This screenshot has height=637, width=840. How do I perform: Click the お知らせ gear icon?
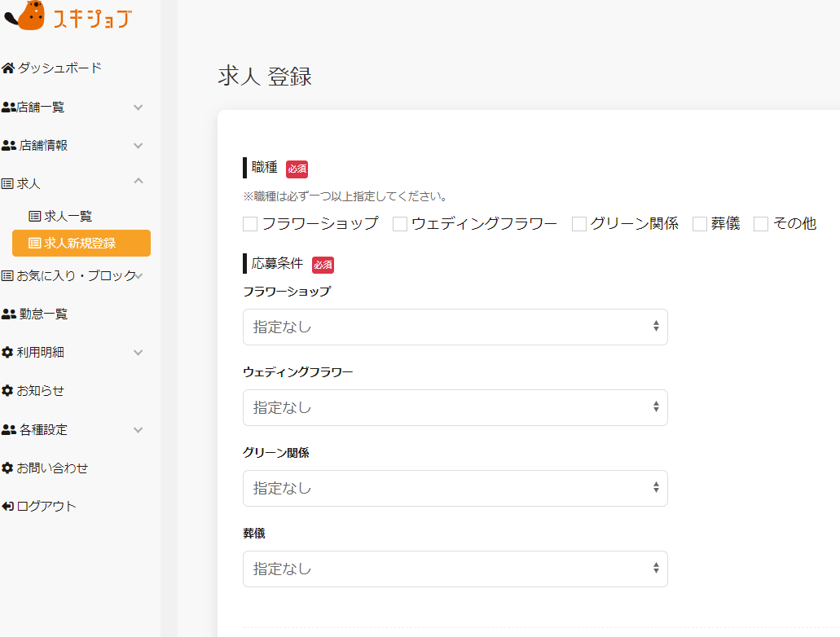[x=7, y=390]
